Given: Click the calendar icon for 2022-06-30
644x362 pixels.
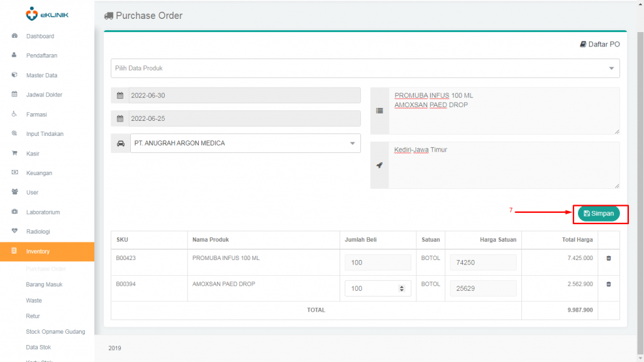Looking at the screenshot, I should coord(120,96).
